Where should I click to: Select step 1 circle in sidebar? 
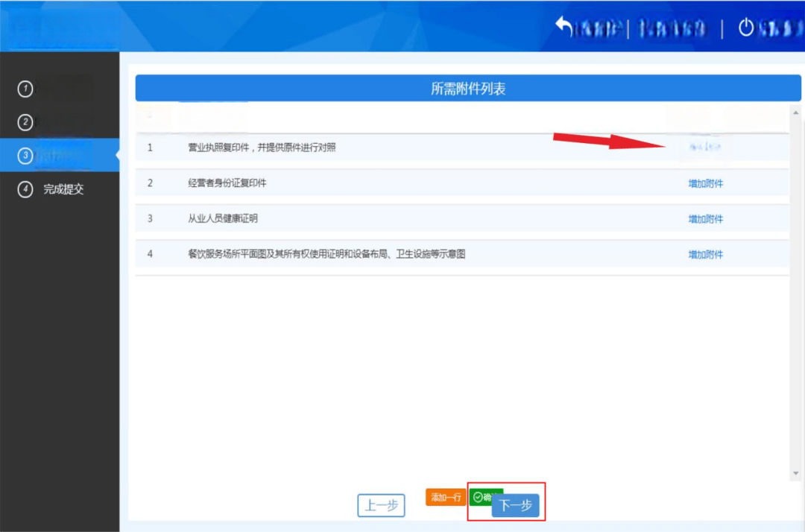pos(25,89)
